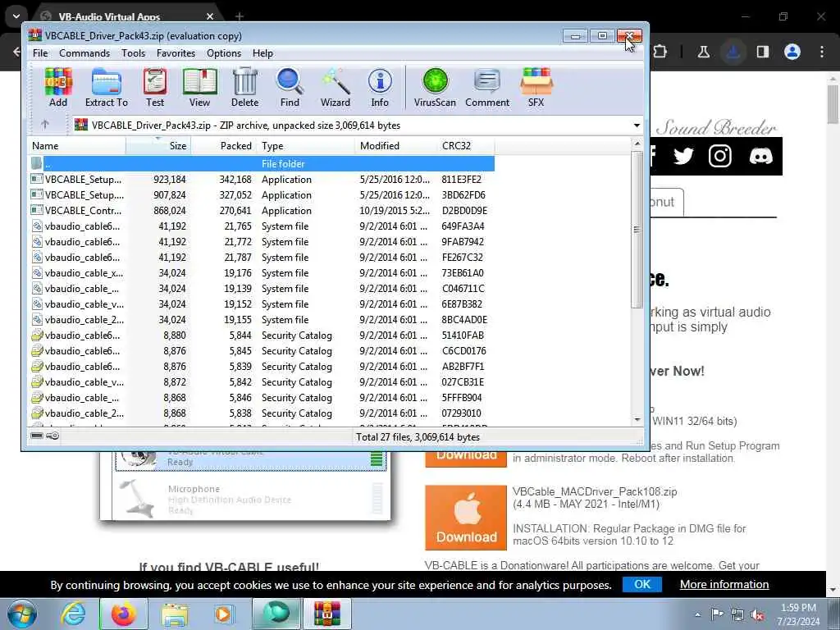Image resolution: width=840 pixels, height=630 pixels.
Task: Click the Test archive icon
Action: click(x=155, y=87)
